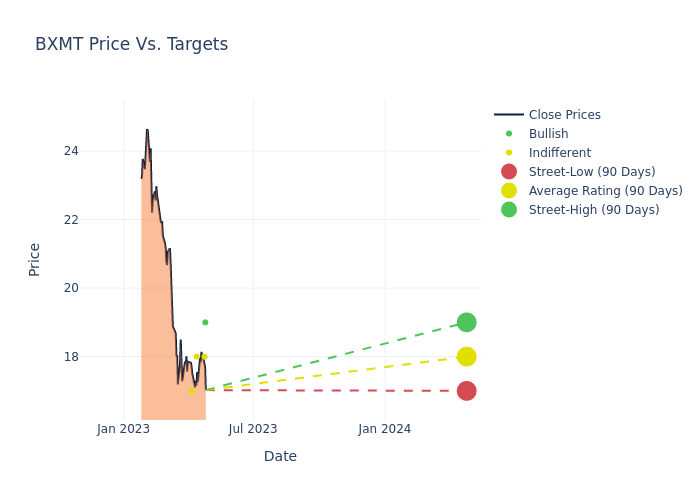The image size is (700, 500).
Task: Select the Jul 2023 x-axis tick label
Action: pyautogui.click(x=253, y=429)
